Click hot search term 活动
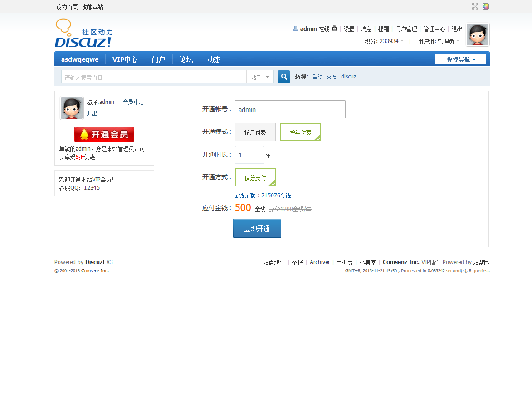This screenshot has height=397, width=532. point(317,77)
